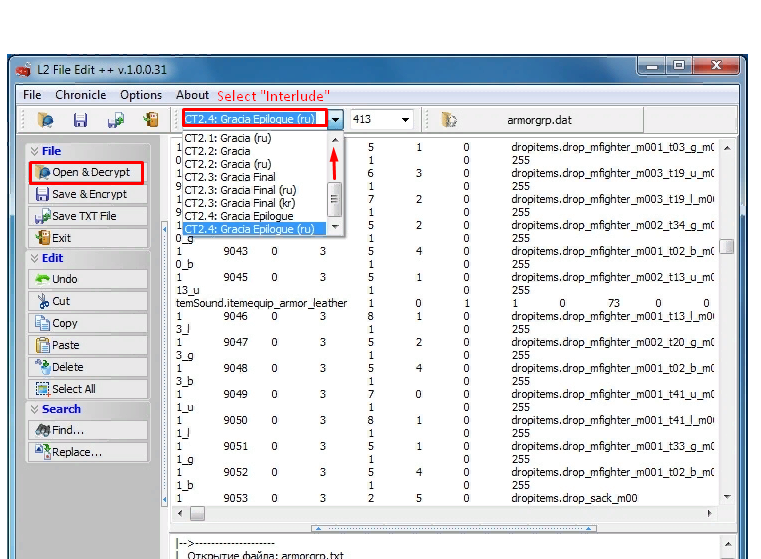Click the Save & Encrypt button
Screen dimensions: 761x559
[x=88, y=194]
